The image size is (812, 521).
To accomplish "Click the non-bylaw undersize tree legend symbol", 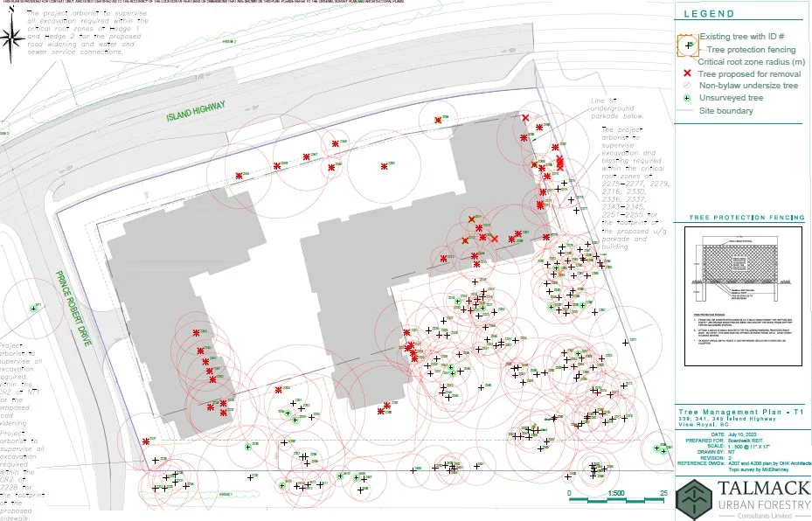I will 687,86.
